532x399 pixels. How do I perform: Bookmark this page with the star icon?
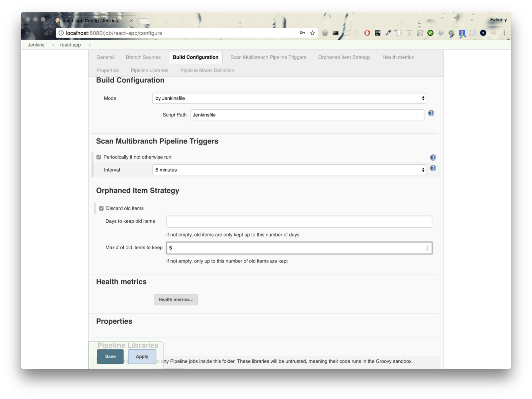(313, 33)
